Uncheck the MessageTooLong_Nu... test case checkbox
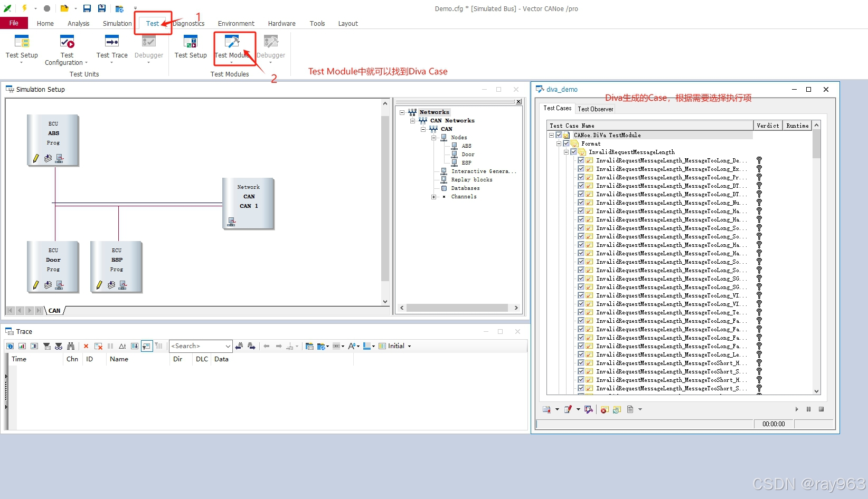Screen dimensions: 868x499 (581, 203)
